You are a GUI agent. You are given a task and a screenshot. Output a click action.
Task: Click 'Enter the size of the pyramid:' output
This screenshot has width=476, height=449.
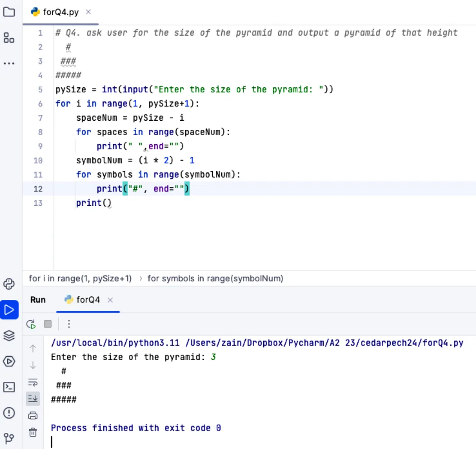(128, 357)
